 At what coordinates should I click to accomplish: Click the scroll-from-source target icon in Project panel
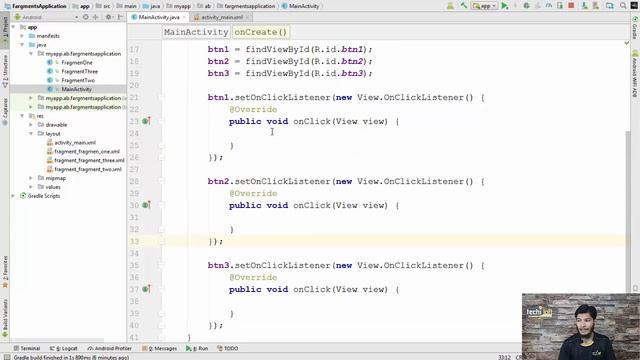click(85, 17)
